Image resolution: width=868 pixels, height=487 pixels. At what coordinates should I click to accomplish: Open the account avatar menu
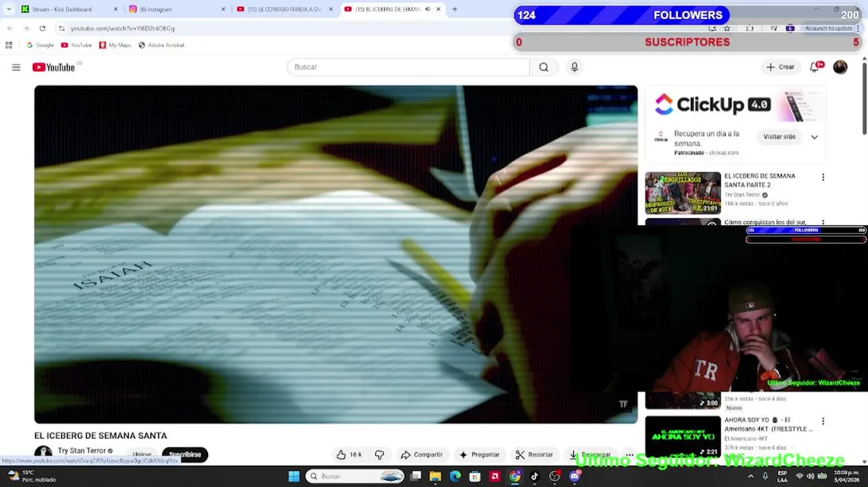[x=840, y=67]
